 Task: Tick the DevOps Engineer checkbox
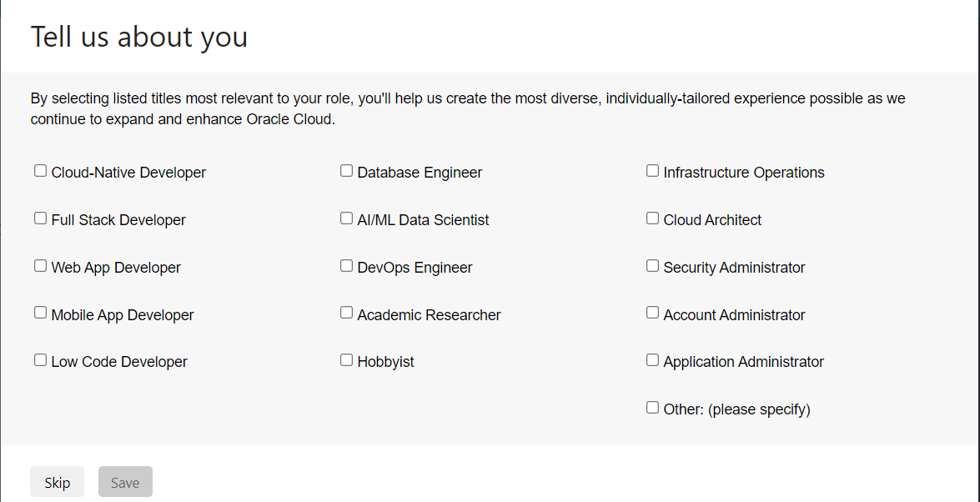pyautogui.click(x=346, y=266)
